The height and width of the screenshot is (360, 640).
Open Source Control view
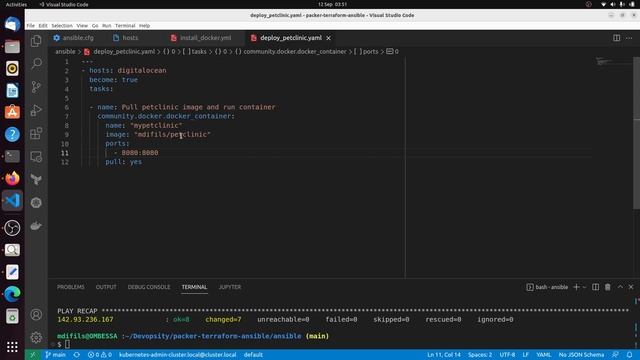tap(36, 87)
